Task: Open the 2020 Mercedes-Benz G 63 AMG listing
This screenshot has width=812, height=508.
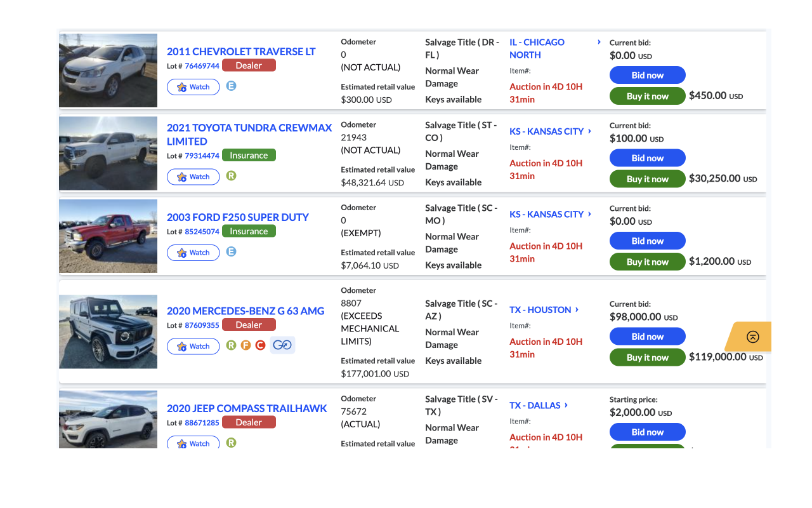Action: (246, 311)
